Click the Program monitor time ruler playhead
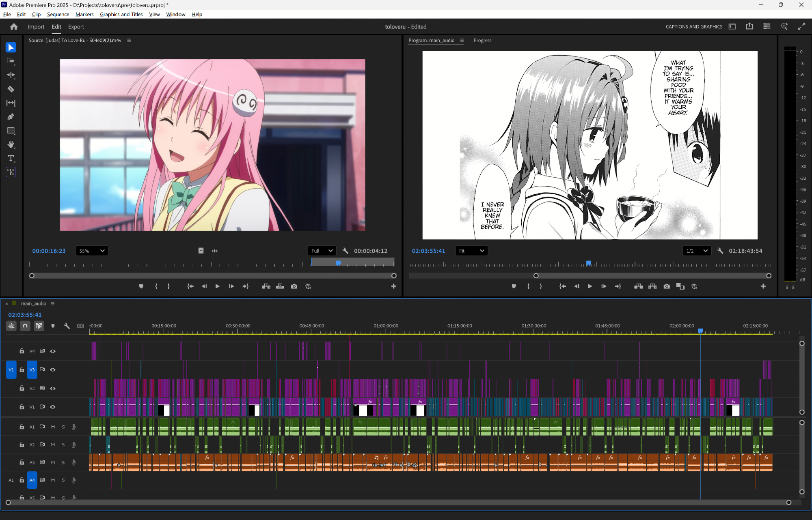The height and width of the screenshot is (520, 812). pos(589,263)
